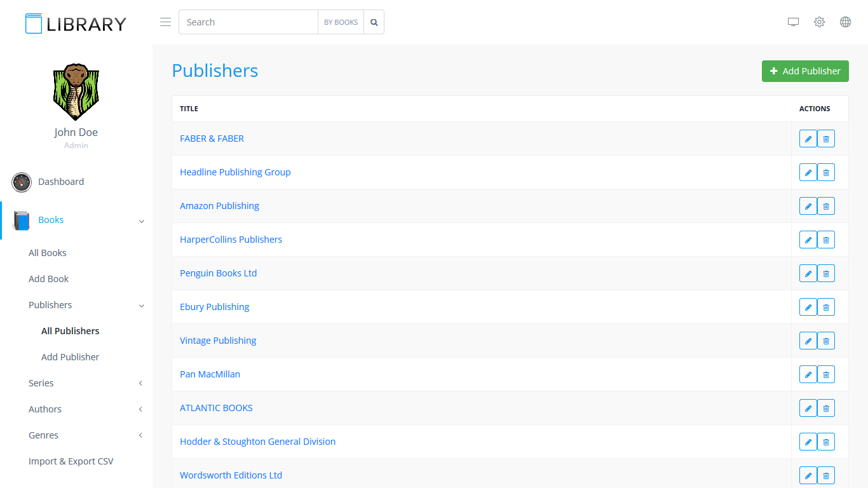Click the John Doe avatar image
Image resolution: width=868 pixels, height=488 pixels.
coord(76,92)
